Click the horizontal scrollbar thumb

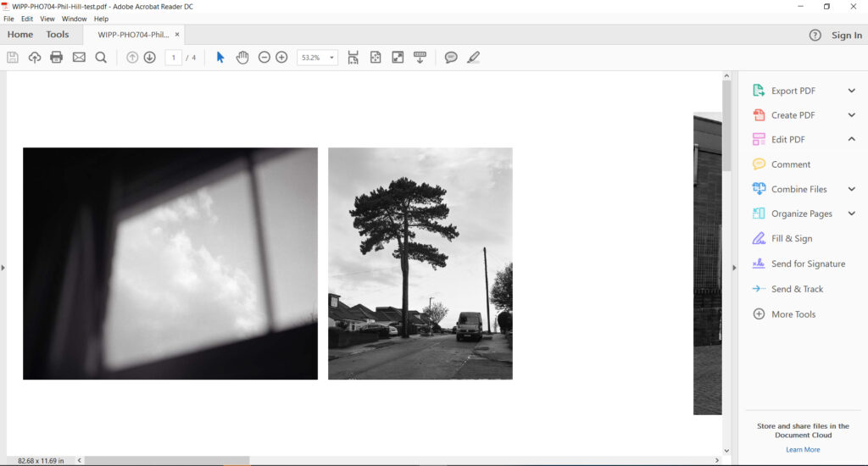(x=167, y=460)
